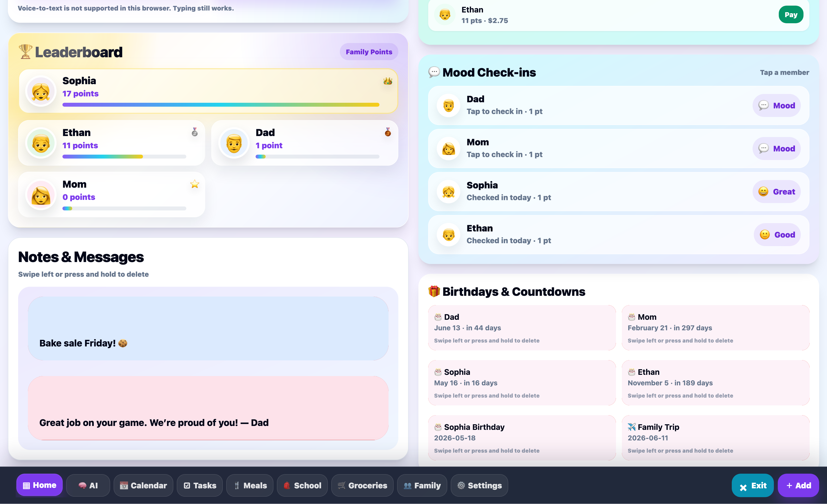Open the AI tab
Screen dimensions: 827x504
tap(88, 485)
